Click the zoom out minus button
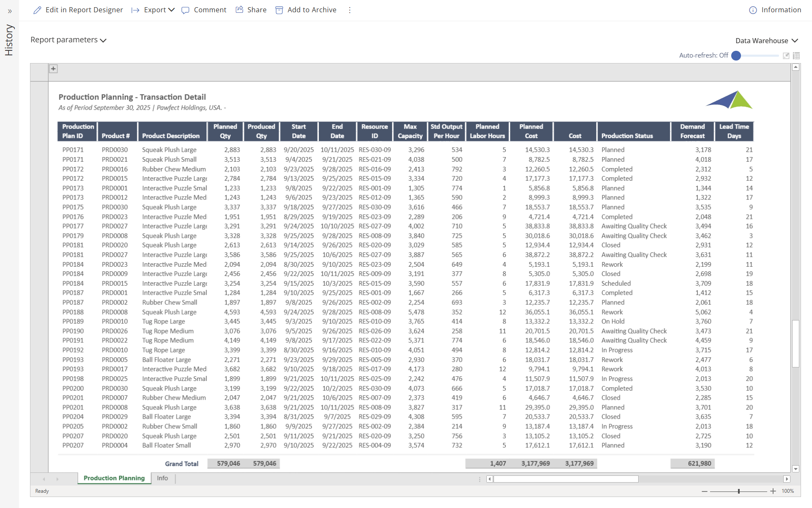This screenshot has width=812, height=508. pyautogui.click(x=704, y=491)
